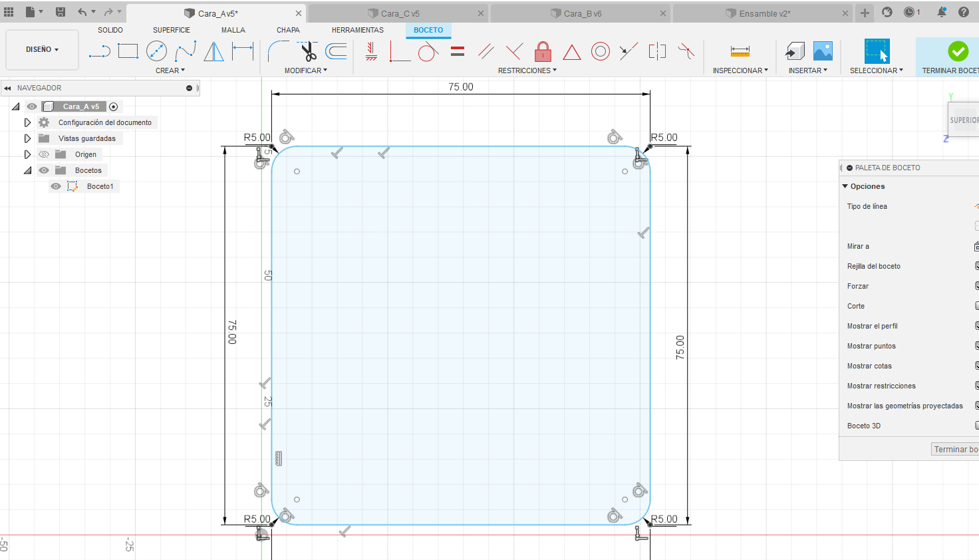Select the Line sketch tool
This screenshot has width=979, height=560.
(99, 51)
